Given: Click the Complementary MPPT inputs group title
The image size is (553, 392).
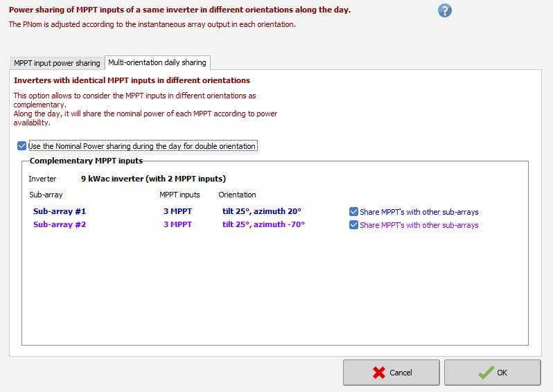Looking at the screenshot, I should [86, 161].
